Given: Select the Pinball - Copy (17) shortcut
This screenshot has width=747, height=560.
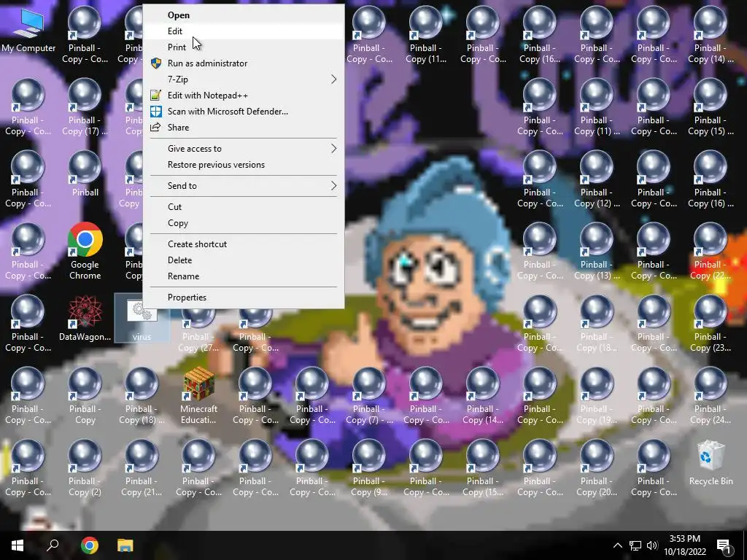Looking at the screenshot, I should click(x=85, y=107).
